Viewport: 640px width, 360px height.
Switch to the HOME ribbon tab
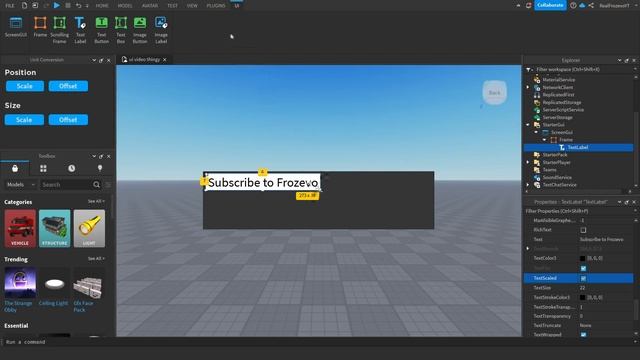(102, 6)
